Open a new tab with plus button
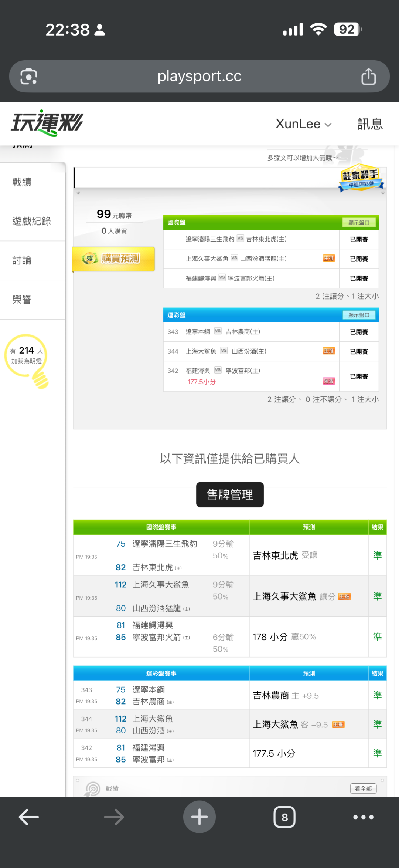This screenshot has width=399, height=868. 199,817
